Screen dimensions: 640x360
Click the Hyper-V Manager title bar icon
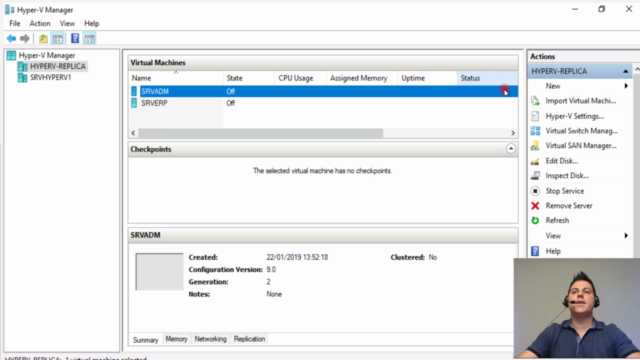pyautogui.click(x=9, y=9)
